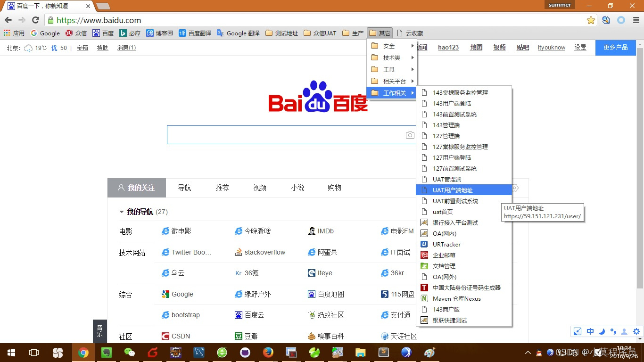Expand the 安全 submenu folder
This screenshot has width=644, height=362.
pyautogui.click(x=392, y=46)
